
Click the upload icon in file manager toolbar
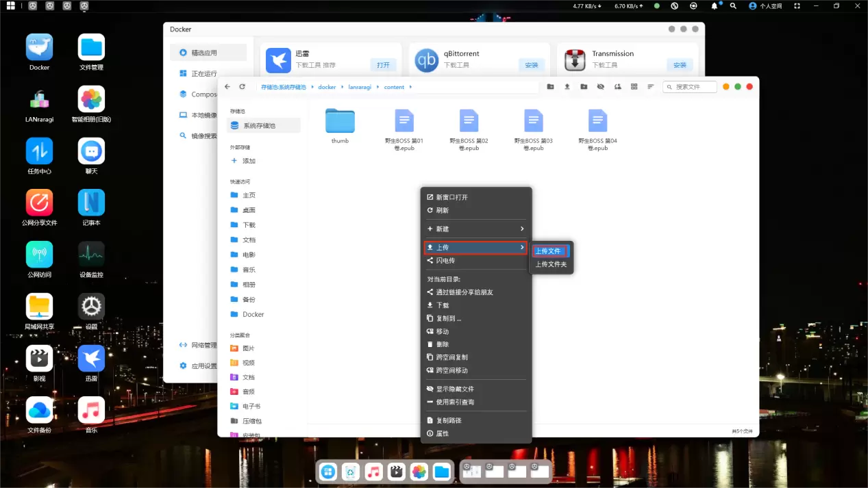tap(567, 87)
